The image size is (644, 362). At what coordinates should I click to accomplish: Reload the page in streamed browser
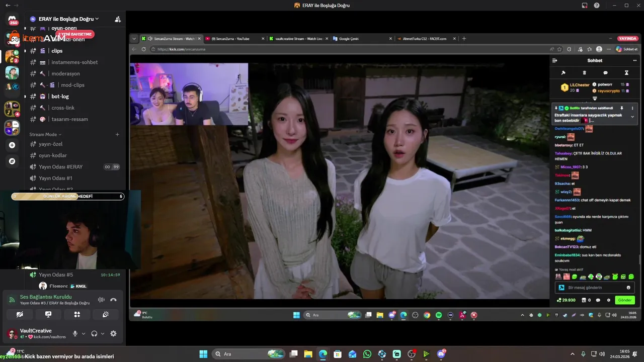click(144, 49)
